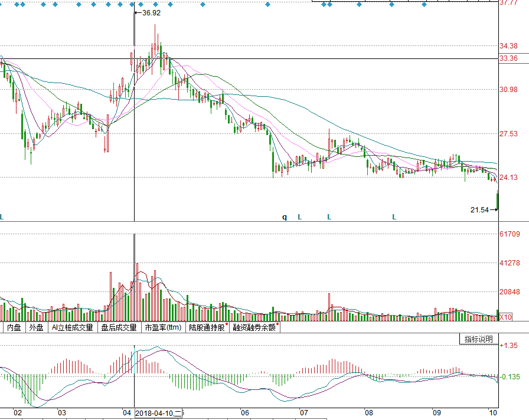The image size is (529, 420).
Task: Open the 市盈率(ttm) indicator tab
Action: (x=164, y=327)
